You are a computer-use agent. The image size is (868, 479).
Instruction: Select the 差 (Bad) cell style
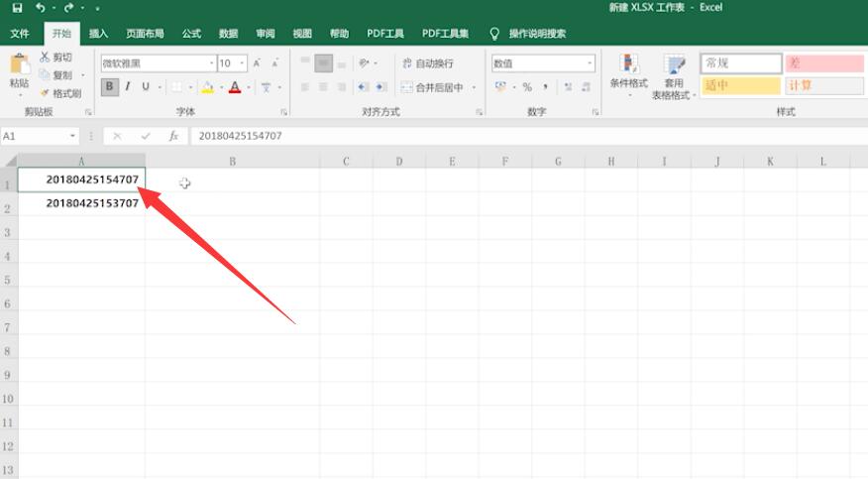point(824,63)
